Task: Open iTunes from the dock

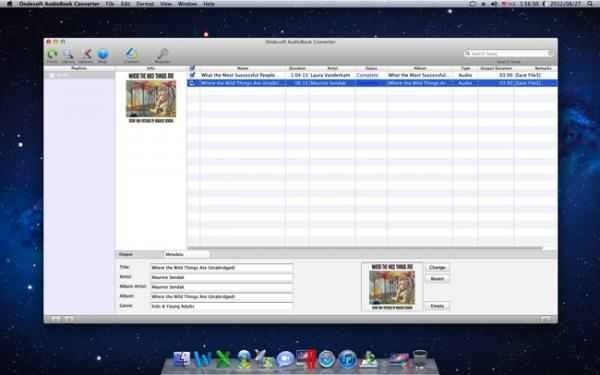Action: click(x=347, y=359)
